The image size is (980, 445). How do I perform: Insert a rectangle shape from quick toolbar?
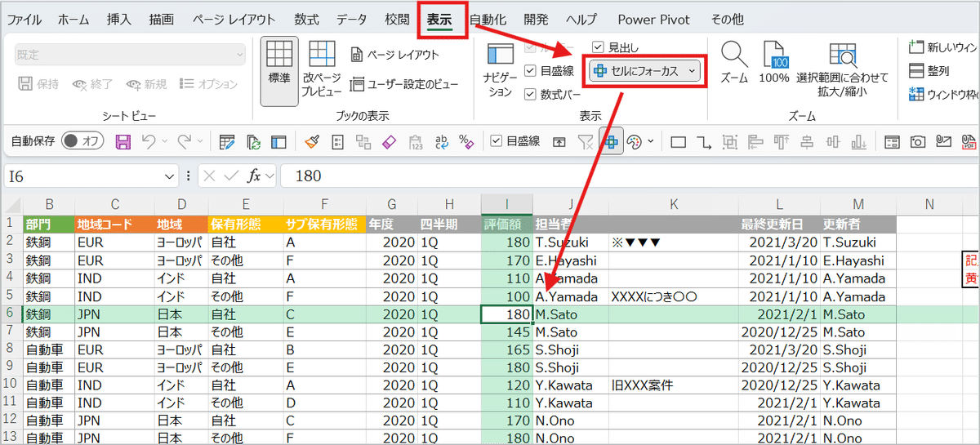(x=678, y=141)
